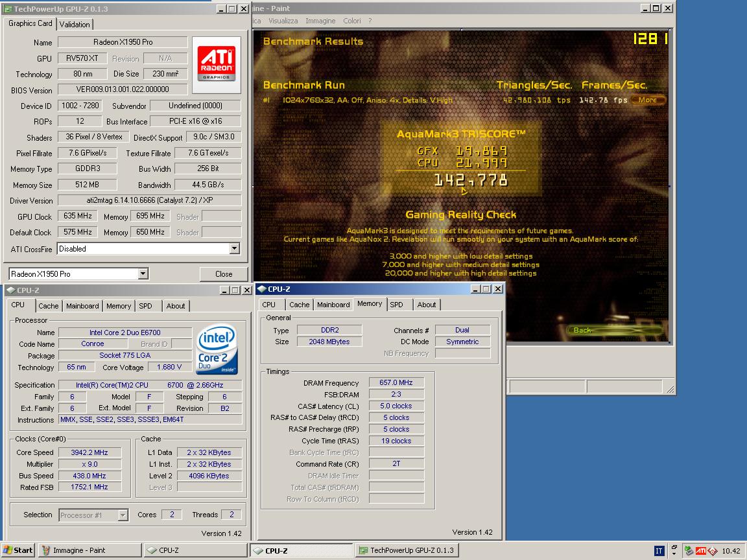The width and height of the screenshot is (747, 560).
Task: Switch to TechPowerUp GPU-Z taskbar button
Action: coord(407,550)
